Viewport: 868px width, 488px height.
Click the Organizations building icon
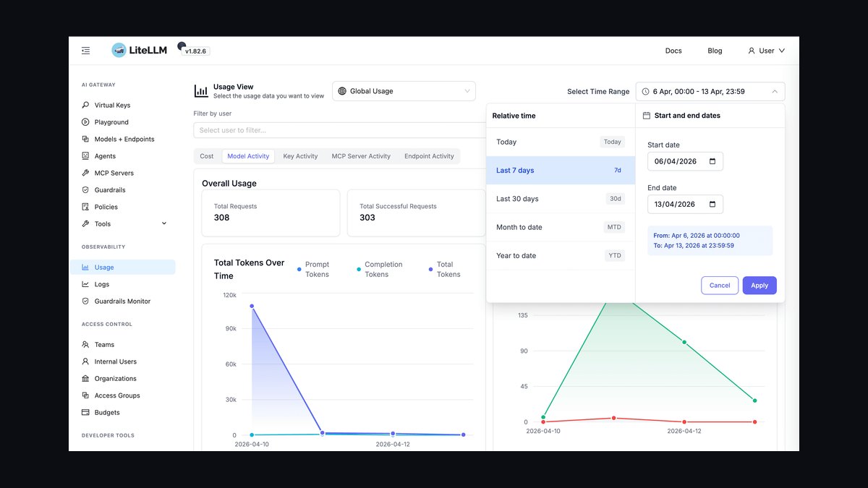[x=85, y=379]
